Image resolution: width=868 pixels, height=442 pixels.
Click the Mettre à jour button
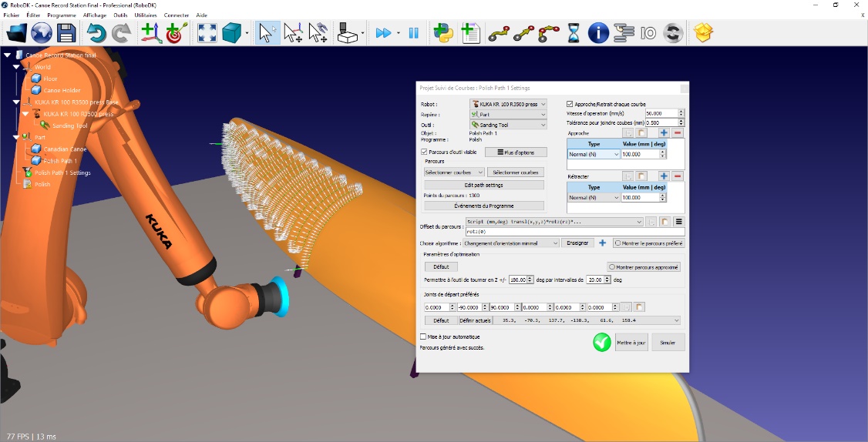click(x=631, y=343)
